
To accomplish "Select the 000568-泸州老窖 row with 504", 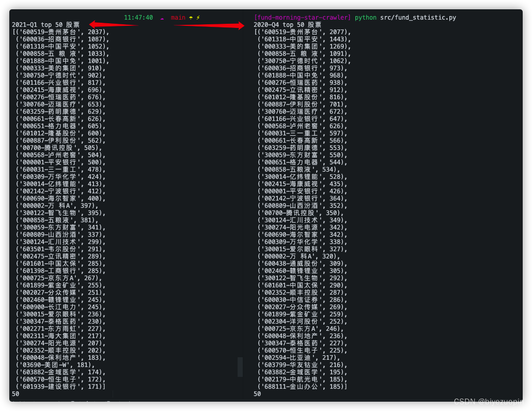I will click(x=61, y=155).
